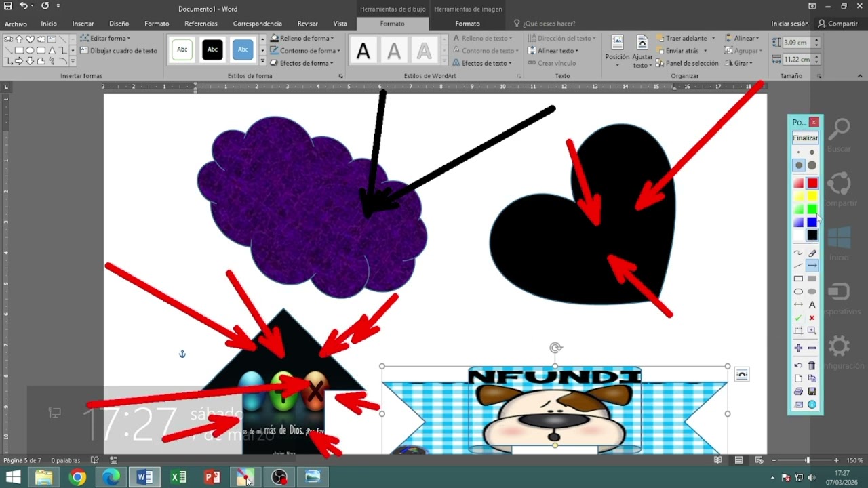Open Efectos de texto dropdown
This screenshot has width=868, height=488.
click(x=481, y=63)
